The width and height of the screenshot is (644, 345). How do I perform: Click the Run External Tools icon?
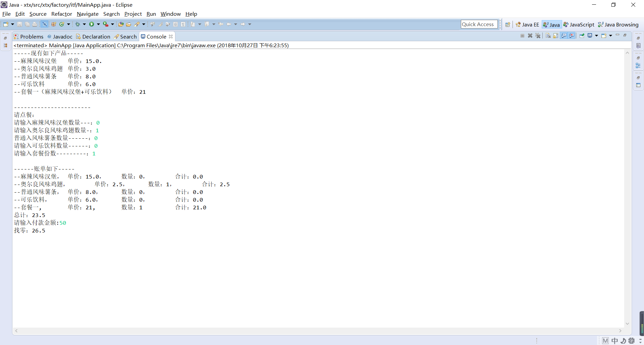point(106,24)
